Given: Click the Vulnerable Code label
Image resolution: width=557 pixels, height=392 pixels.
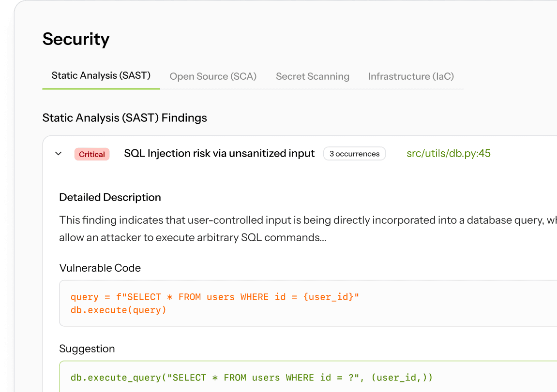Looking at the screenshot, I should [x=100, y=268].
